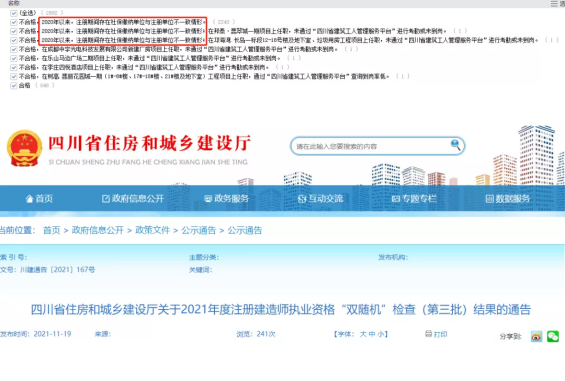Open the 互动交流 navigation menu

tap(320, 199)
